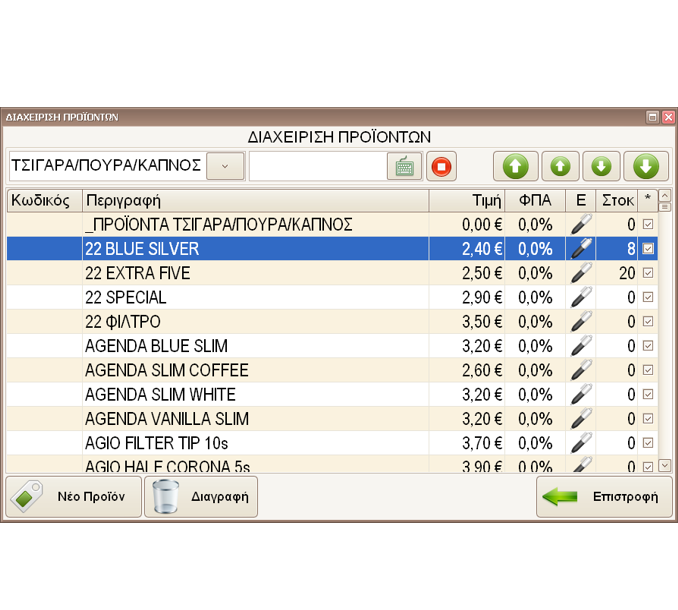678x610 pixels.
Task: Focus the product search input field
Action: [318, 166]
